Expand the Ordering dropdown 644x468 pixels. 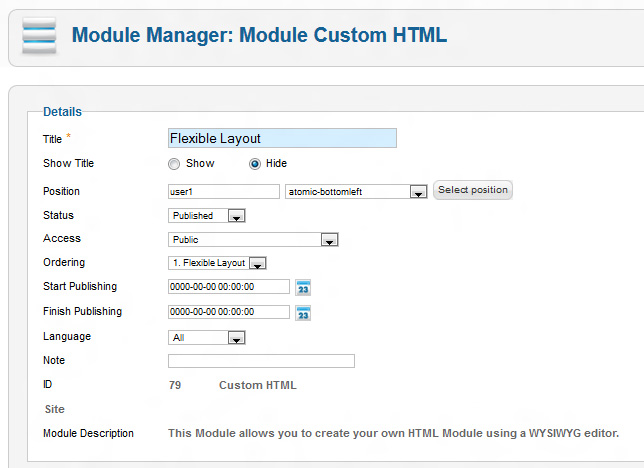257,264
